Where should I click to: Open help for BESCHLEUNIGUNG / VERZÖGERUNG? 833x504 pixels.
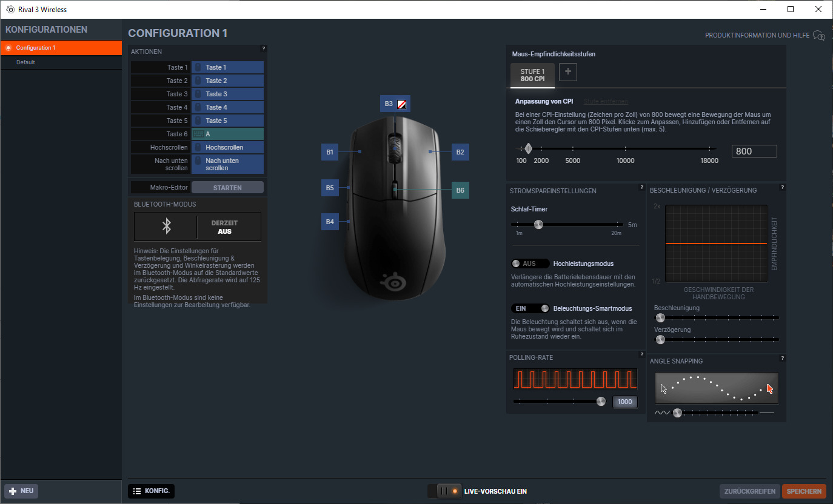point(783,187)
